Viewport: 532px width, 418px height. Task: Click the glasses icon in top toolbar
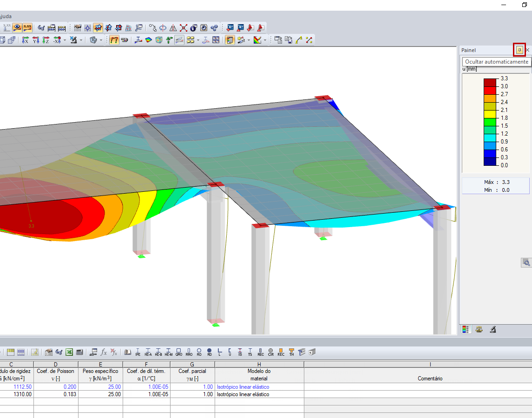(41, 28)
